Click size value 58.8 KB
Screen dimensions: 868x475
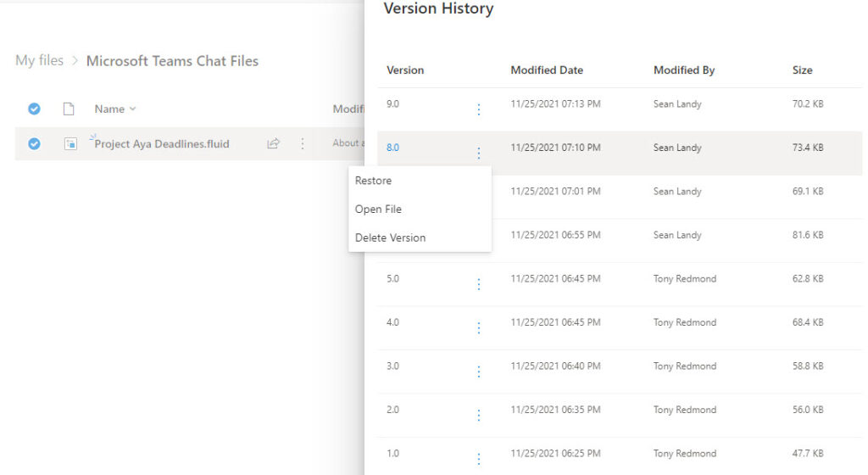point(808,366)
